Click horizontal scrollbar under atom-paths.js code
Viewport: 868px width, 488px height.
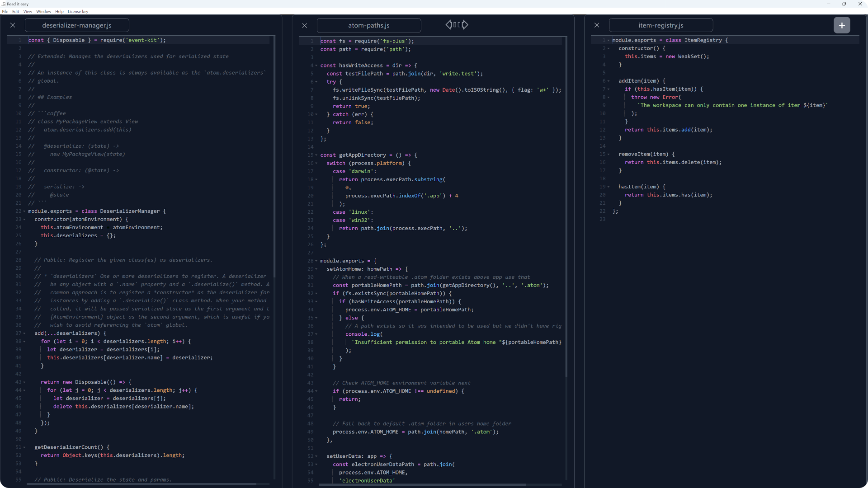click(x=423, y=485)
